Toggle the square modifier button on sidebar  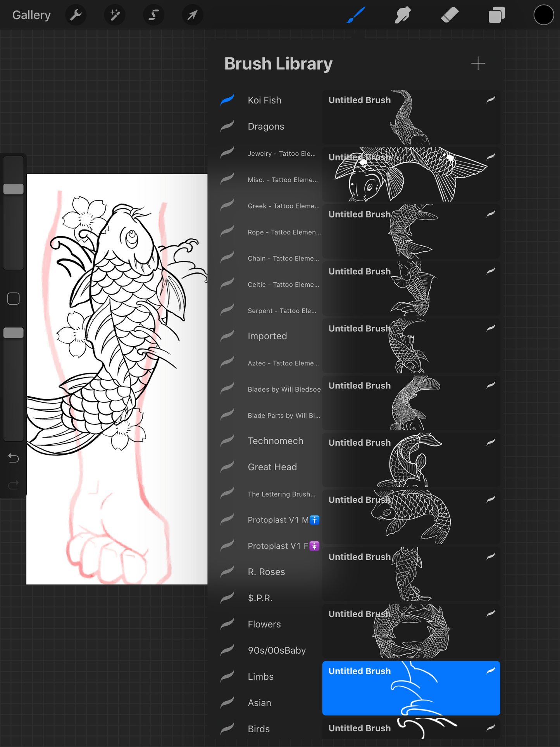(x=14, y=298)
